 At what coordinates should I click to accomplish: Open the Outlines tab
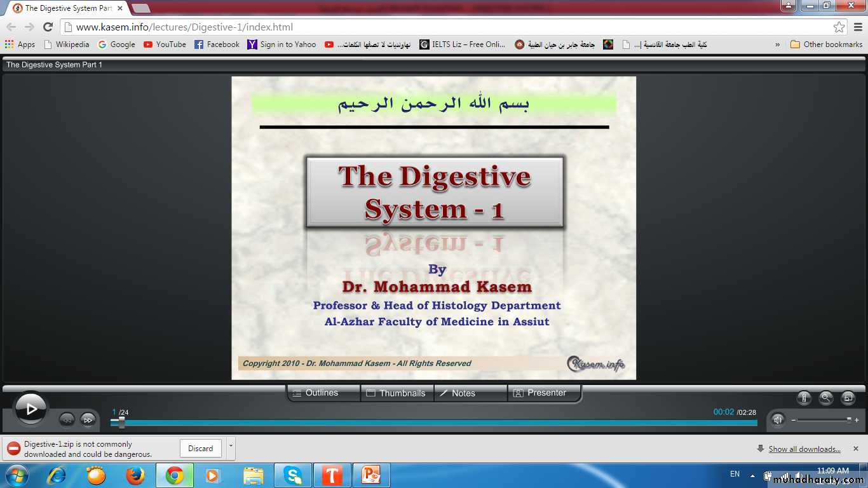click(323, 393)
